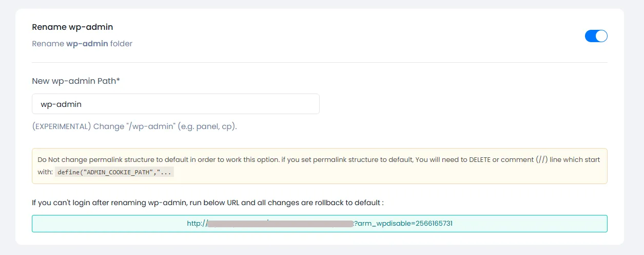Click the define("ADMIN_COOKIE_PATH" code snippet
This screenshot has height=255, width=644.
(x=114, y=173)
